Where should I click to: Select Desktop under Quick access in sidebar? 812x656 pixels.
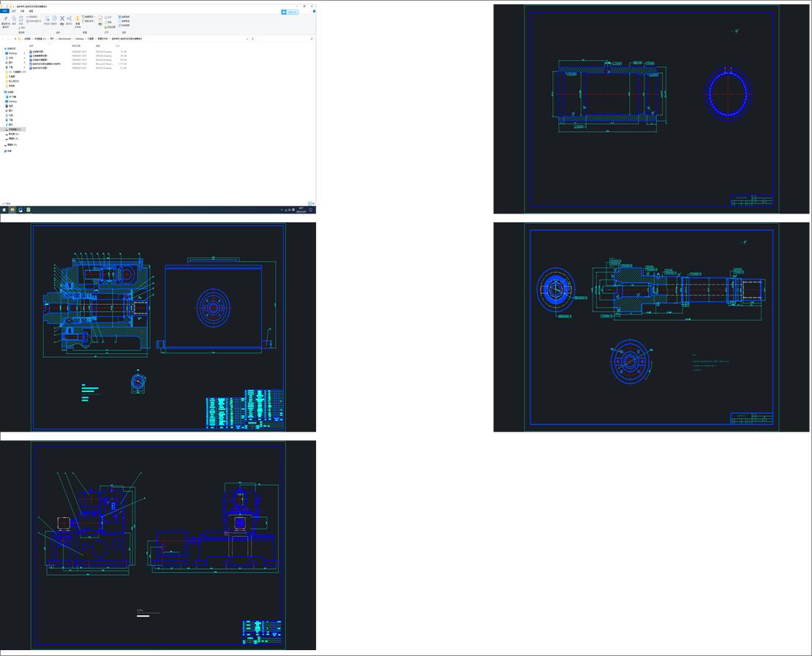point(11,53)
